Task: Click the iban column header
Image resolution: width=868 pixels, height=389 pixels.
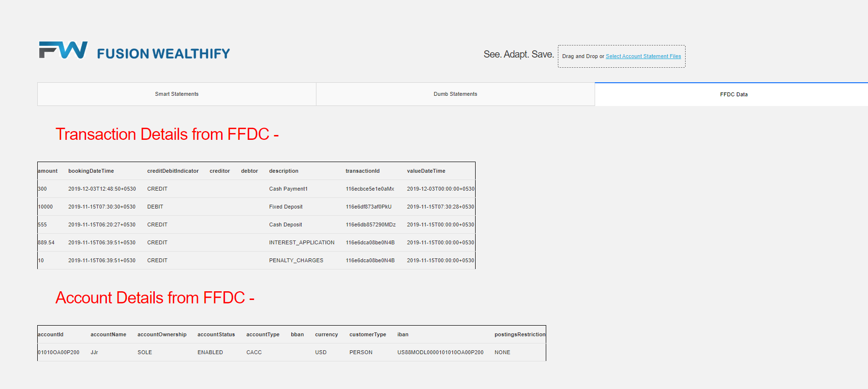Action: coord(403,334)
